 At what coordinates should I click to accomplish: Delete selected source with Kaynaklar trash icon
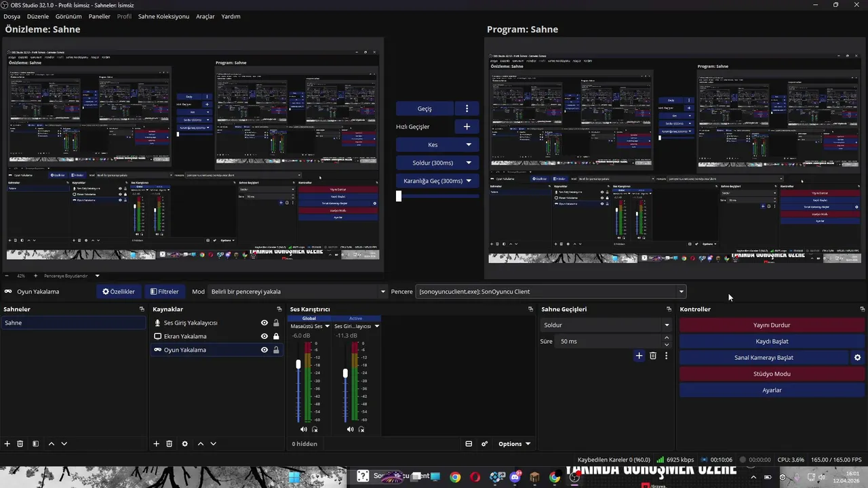pos(170,444)
